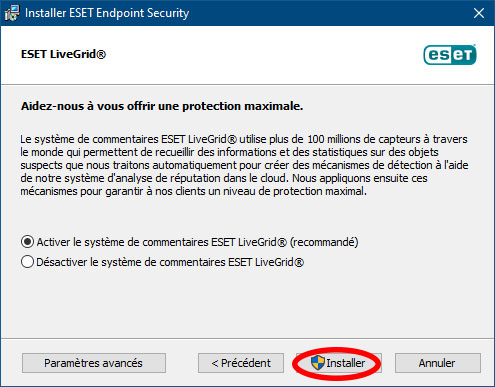Screen dimensions: 495x387
Task: Select the Désactiver LiveGrid radio circle
Action: 27,262
